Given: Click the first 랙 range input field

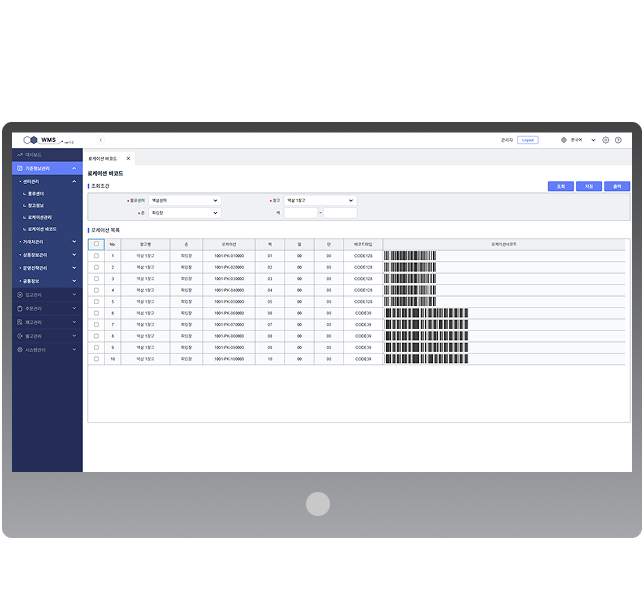Looking at the screenshot, I should [x=300, y=212].
